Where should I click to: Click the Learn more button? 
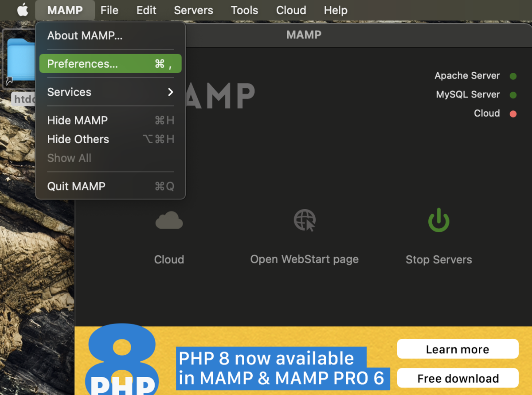click(x=458, y=349)
